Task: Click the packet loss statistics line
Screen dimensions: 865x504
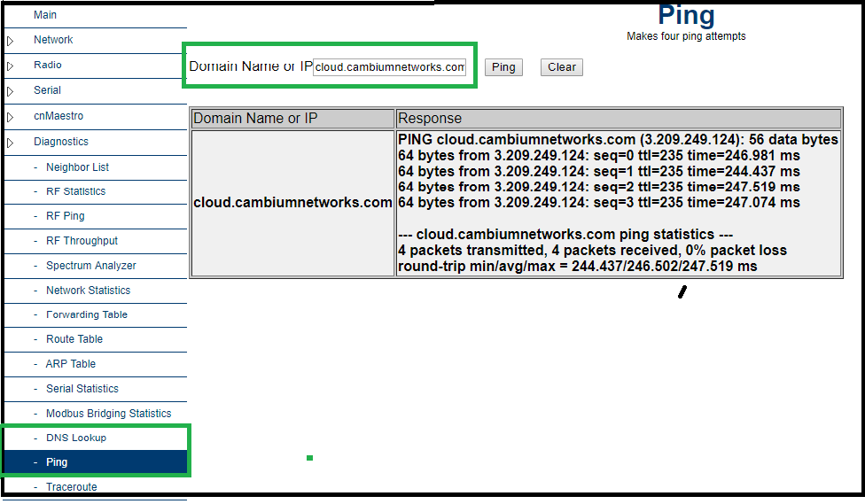Action: click(x=592, y=251)
